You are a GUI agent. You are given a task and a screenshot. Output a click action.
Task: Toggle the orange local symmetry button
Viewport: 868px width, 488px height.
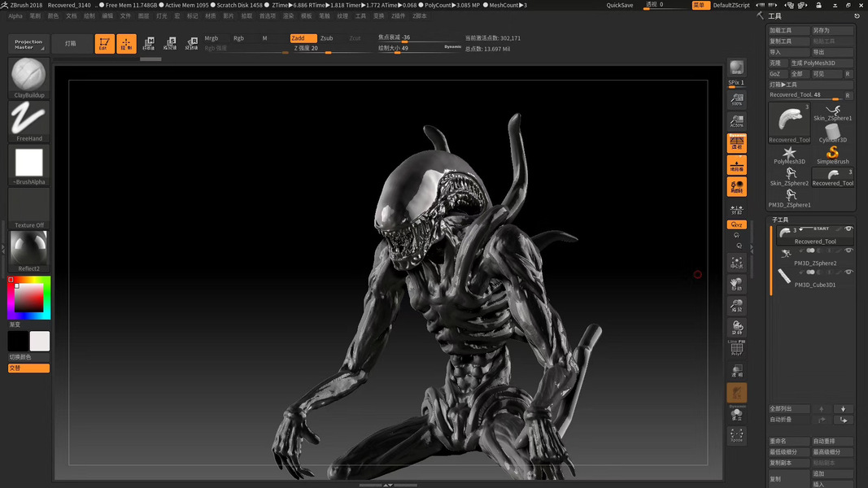tap(737, 186)
